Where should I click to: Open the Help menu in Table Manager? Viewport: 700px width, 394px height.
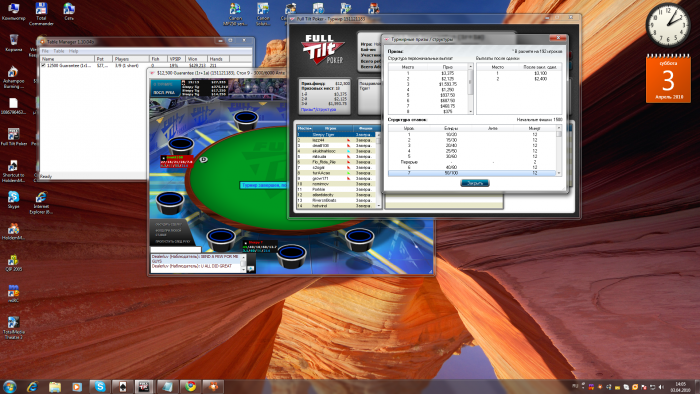74,51
